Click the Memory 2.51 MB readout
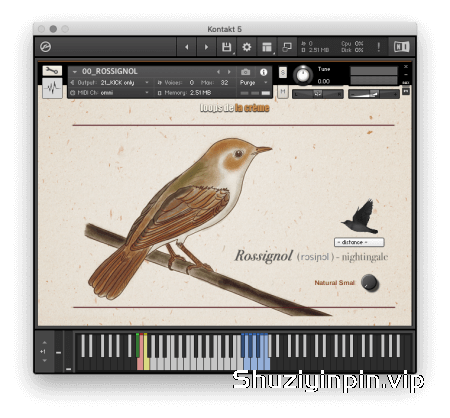This screenshot has height=418, width=450. click(x=184, y=93)
